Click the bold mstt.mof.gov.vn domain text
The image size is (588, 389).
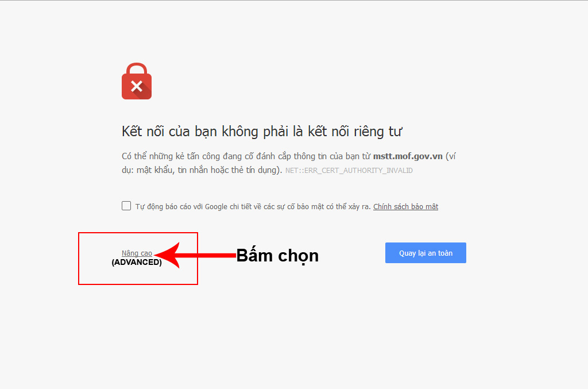[408, 156]
